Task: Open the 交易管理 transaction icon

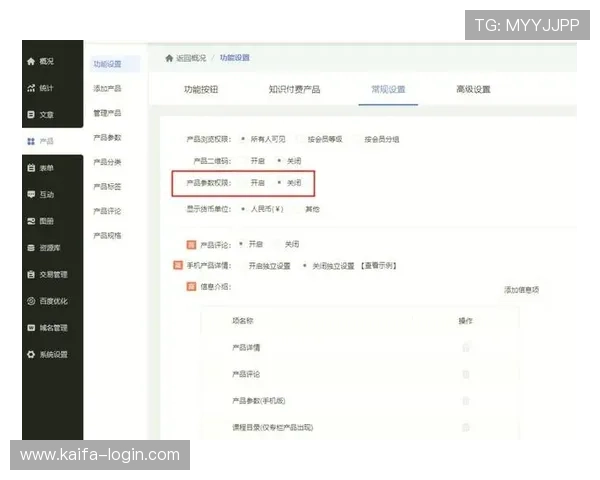Action: click(x=31, y=274)
